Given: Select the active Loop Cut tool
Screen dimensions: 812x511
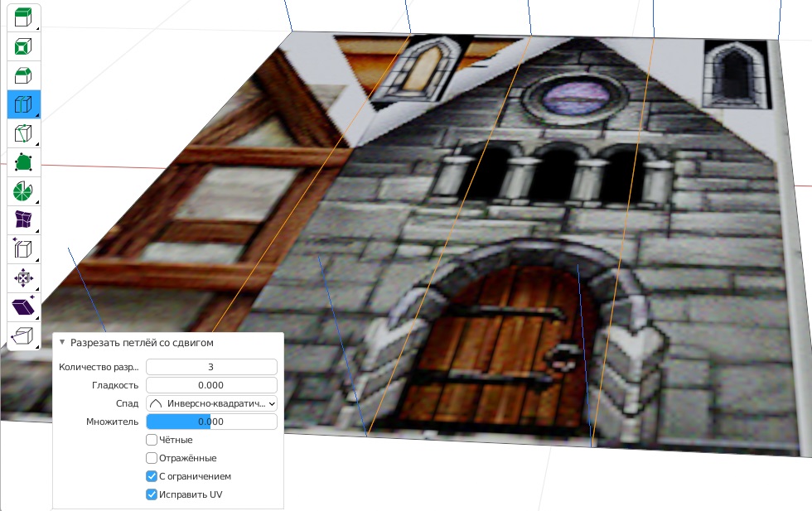Looking at the screenshot, I should [23, 104].
